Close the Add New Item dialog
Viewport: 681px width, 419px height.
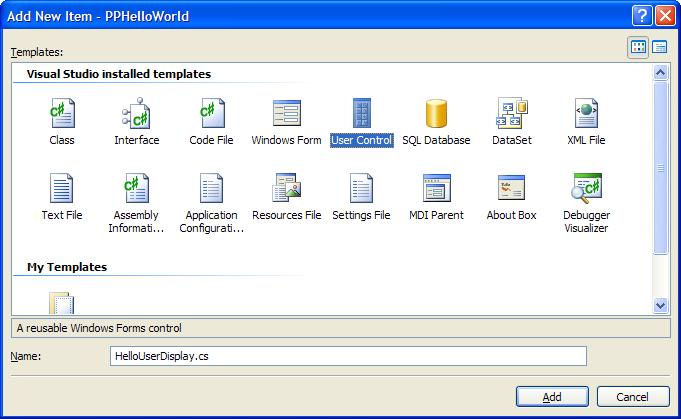665,16
